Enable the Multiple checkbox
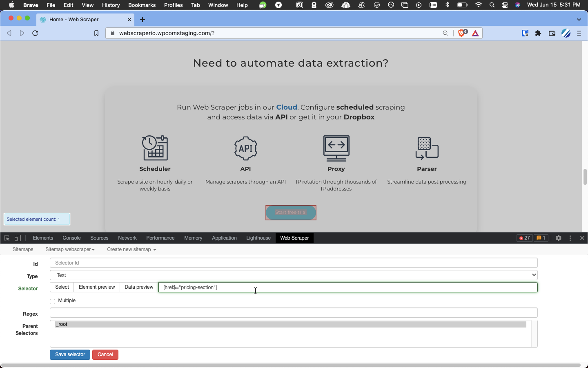Screen dimensions: 588x368 [53, 301]
